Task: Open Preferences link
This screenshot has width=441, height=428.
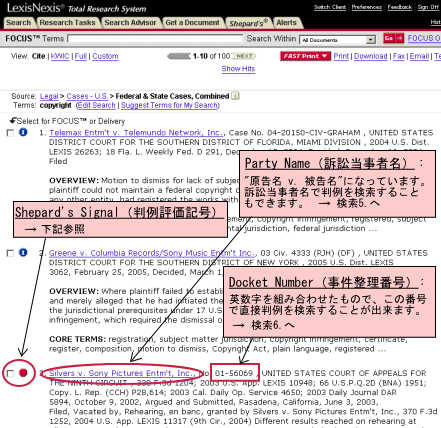Action: coord(367,7)
